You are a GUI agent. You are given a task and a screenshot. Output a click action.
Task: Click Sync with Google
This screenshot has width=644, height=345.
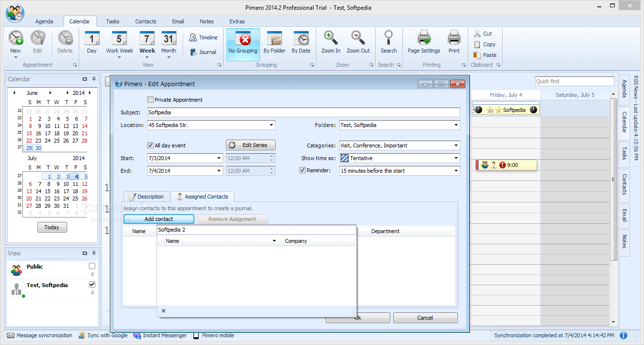(103, 335)
